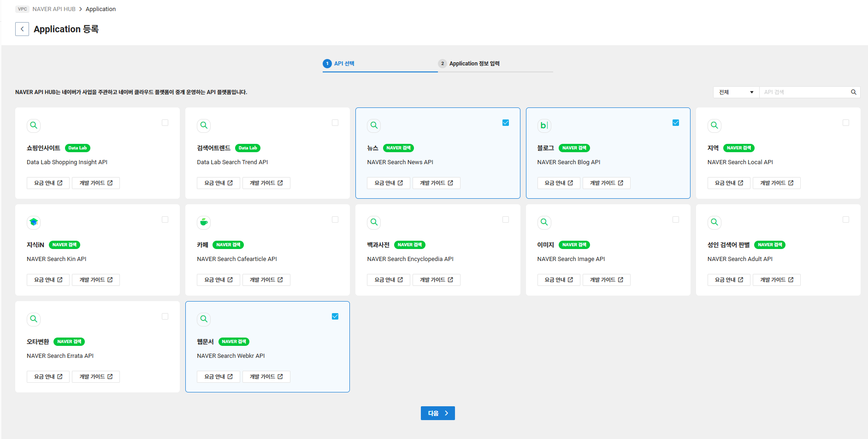The image size is (868, 439).
Task: Click the 검색어트렌드 card magnifier icon
Action: [204, 125]
